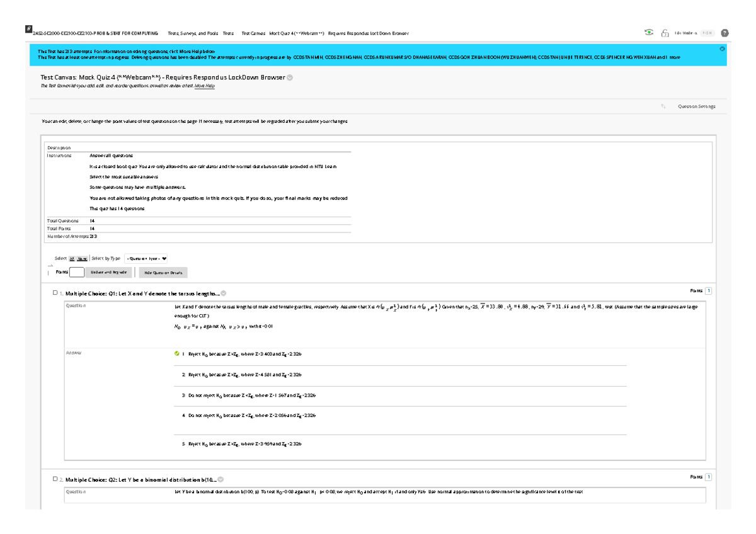This screenshot has width=756, height=534.
Task: Open the course home icon at top-left
Action: coord(28,29)
